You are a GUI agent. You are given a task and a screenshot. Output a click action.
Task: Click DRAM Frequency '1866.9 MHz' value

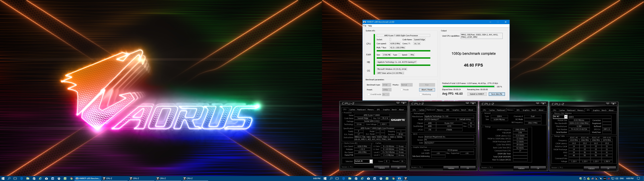click(520, 130)
